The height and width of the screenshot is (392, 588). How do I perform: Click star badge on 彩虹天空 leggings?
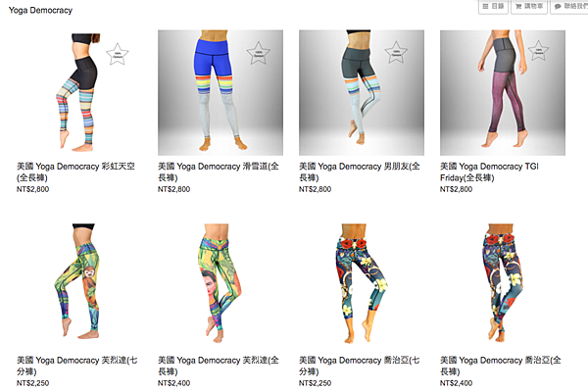click(117, 54)
